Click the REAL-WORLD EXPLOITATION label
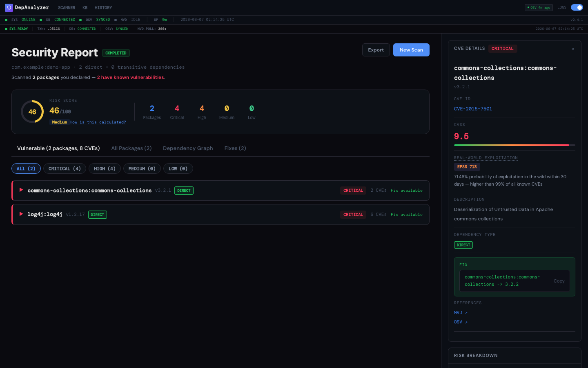 (486, 158)
